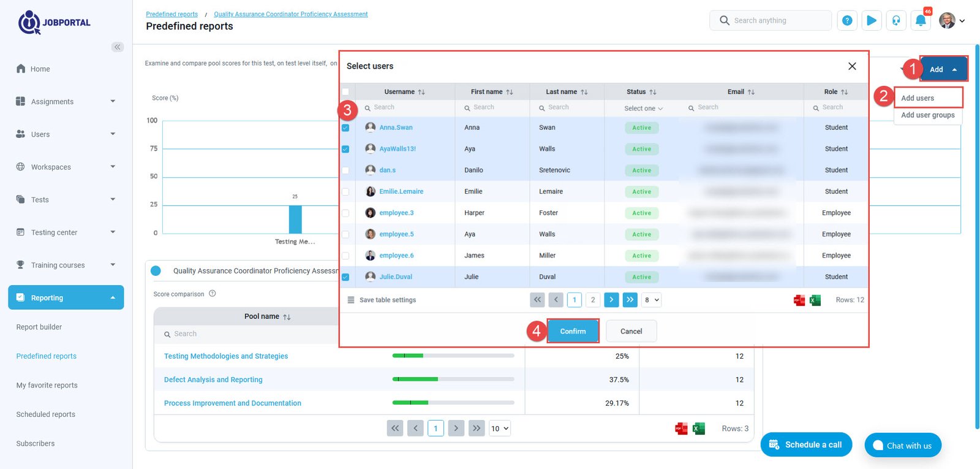Screen dimensions: 980x469
Task: Open rows-per-page dropdown showing 8
Action: point(652,300)
